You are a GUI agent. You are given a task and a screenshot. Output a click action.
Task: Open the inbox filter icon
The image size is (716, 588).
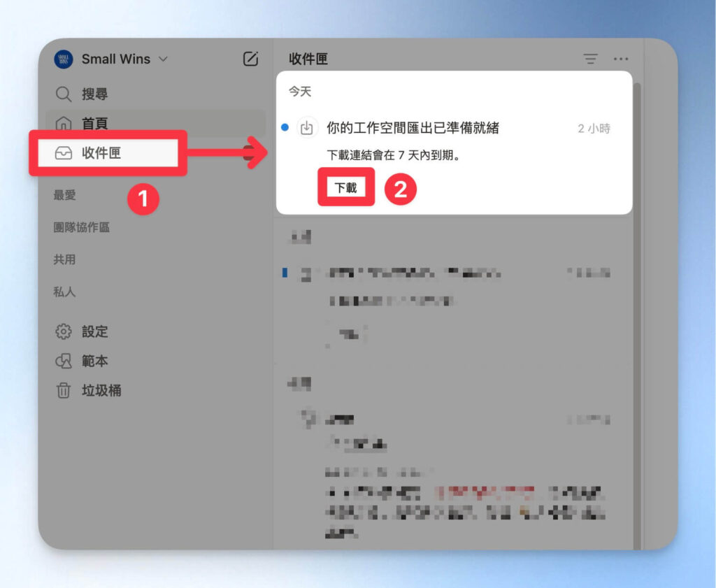(x=590, y=59)
